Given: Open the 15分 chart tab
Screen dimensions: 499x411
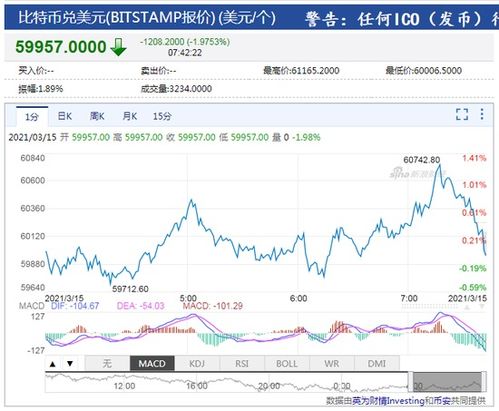Looking at the screenshot, I should tap(162, 116).
